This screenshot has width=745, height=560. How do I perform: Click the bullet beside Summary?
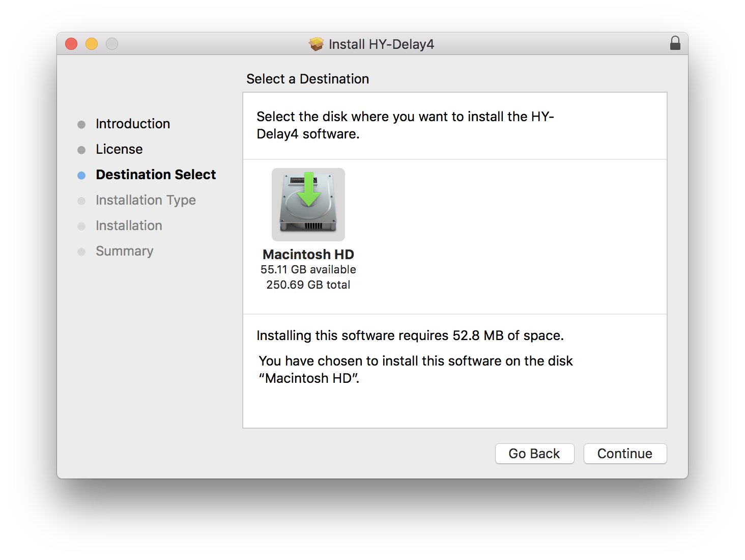(x=81, y=252)
